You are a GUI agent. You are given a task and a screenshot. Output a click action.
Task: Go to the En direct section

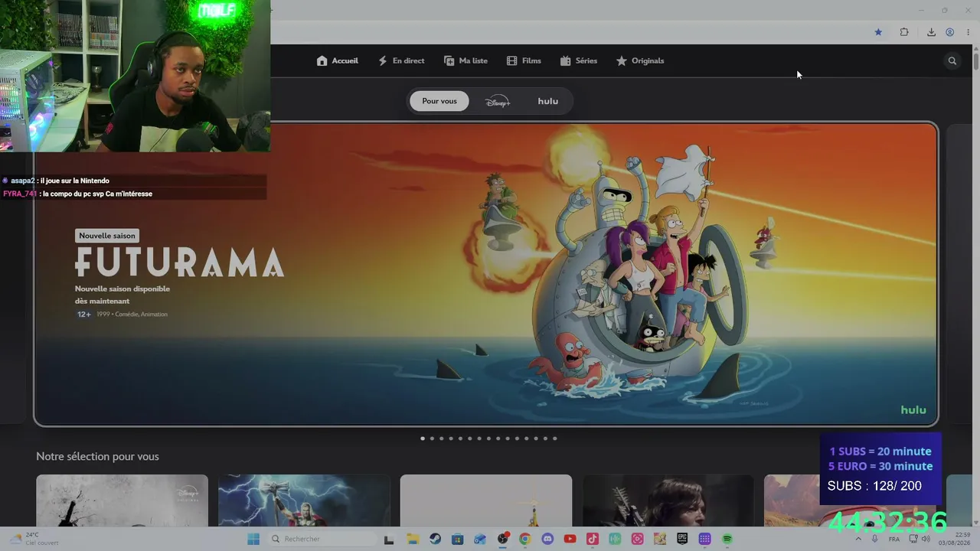click(401, 60)
